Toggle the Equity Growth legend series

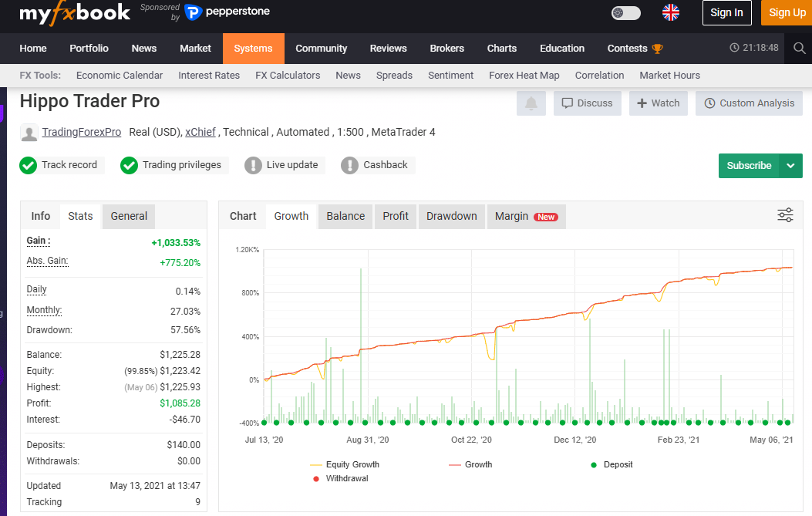click(x=345, y=465)
